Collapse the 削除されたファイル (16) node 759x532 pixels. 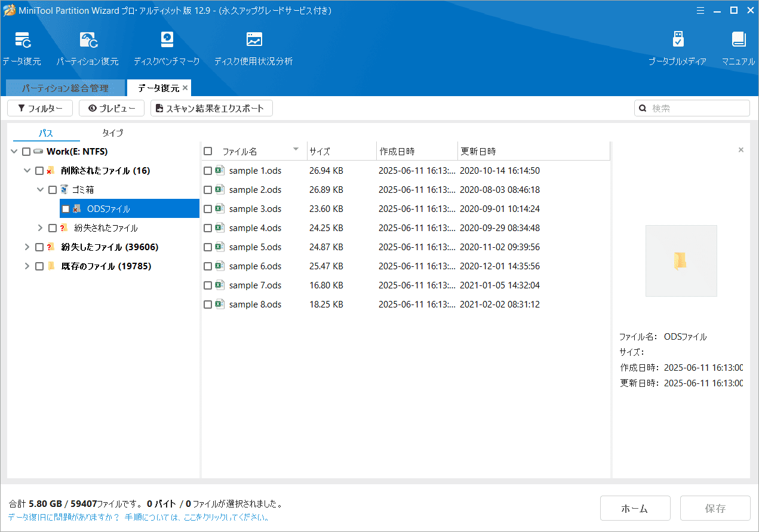pyautogui.click(x=27, y=171)
